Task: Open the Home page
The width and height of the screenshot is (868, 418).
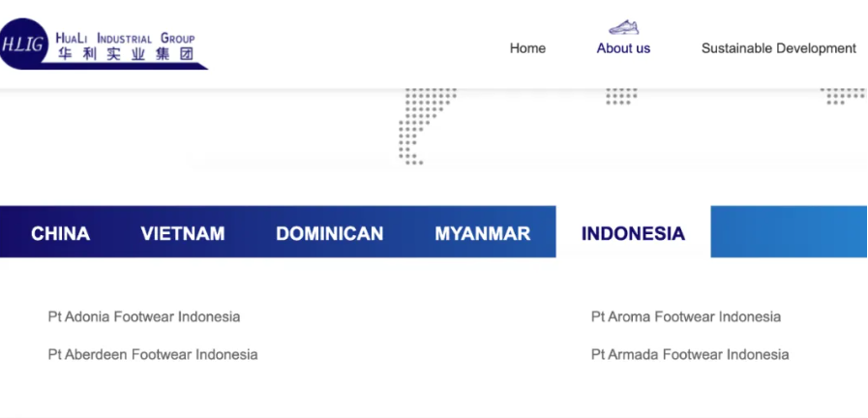Action: pyautogui.click(x=527, y=48)
